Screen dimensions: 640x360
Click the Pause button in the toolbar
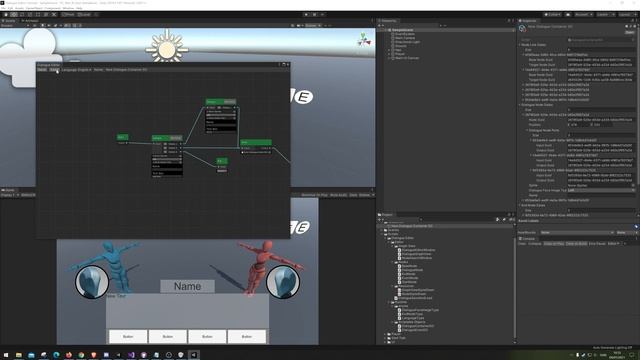pos(314,14)
